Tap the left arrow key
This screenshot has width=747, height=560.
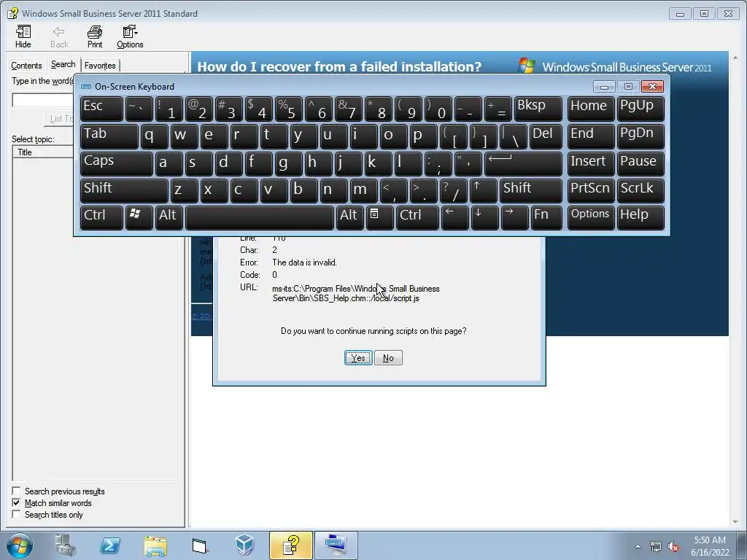pos(455,217)
